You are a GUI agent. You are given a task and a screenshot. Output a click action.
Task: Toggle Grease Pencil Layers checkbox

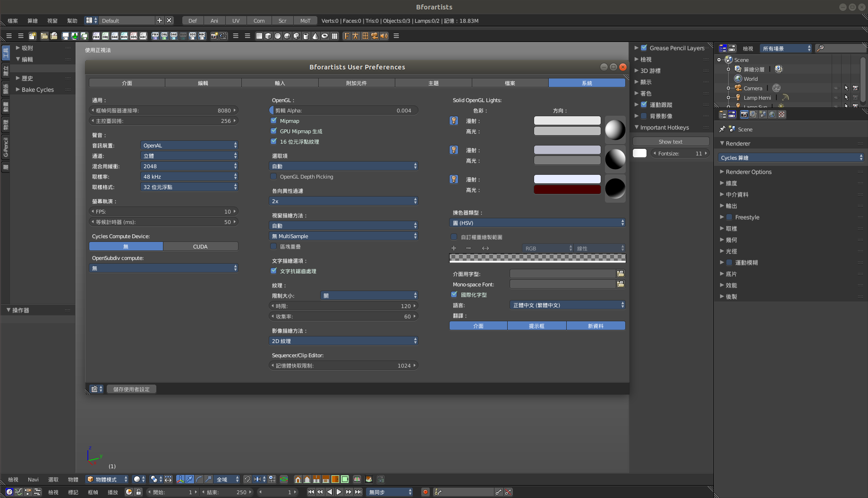pyautogui.click(x=644, y=48)
